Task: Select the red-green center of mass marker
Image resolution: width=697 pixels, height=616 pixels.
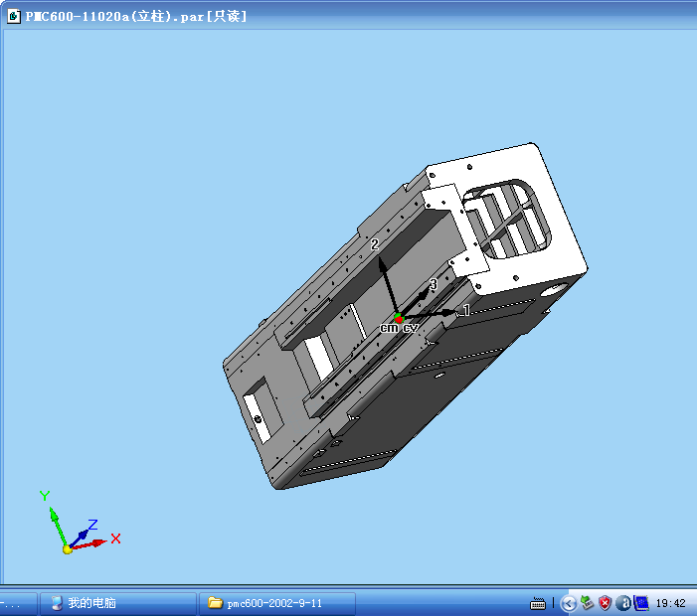Action: pos(399,318)
